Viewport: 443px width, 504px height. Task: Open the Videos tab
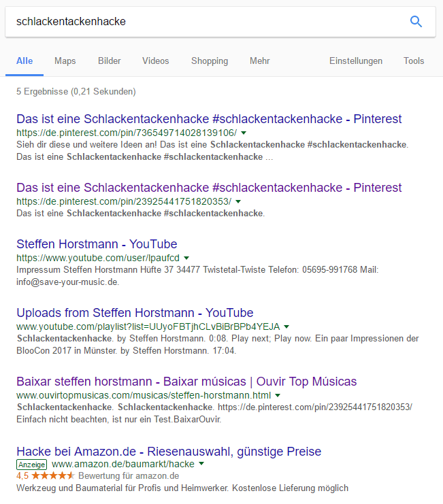coord(156,61)
